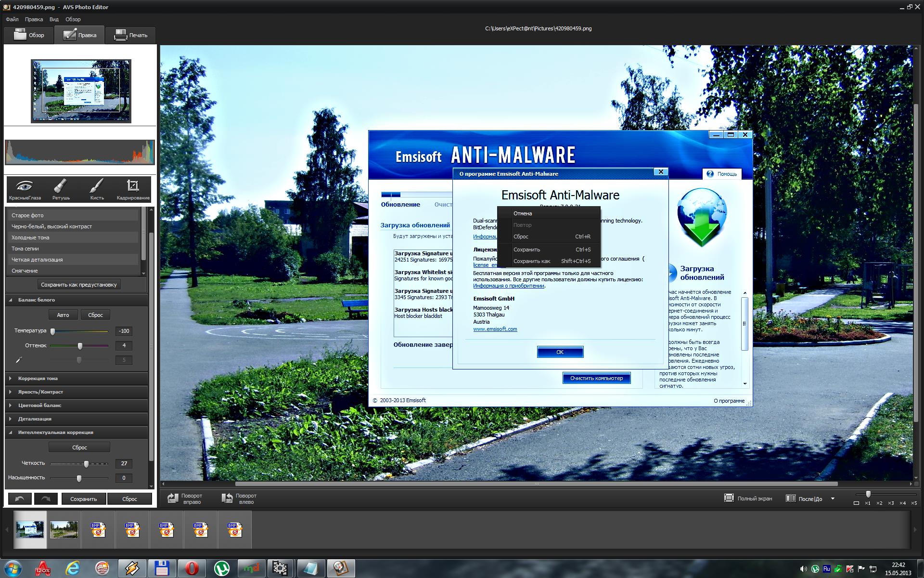Click the Авто white balance button
The width and height of the screenshot is (924, 578).
pos(63,315)
